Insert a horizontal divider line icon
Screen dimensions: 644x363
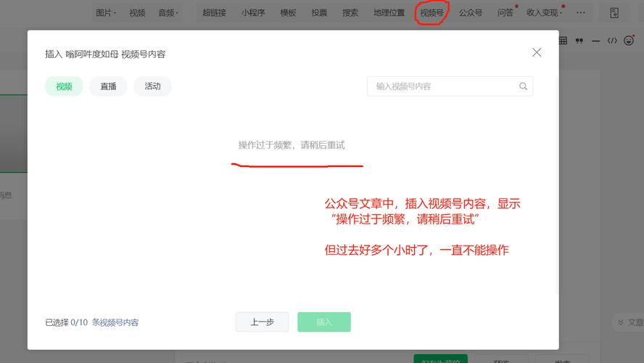coord(595,41)
